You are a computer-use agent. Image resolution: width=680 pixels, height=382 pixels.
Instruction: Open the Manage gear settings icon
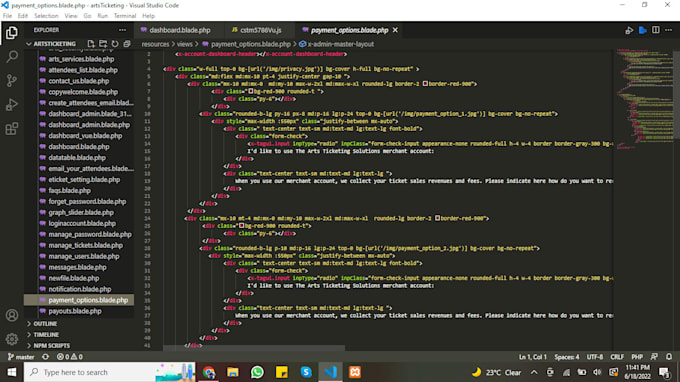coord(12,339)
